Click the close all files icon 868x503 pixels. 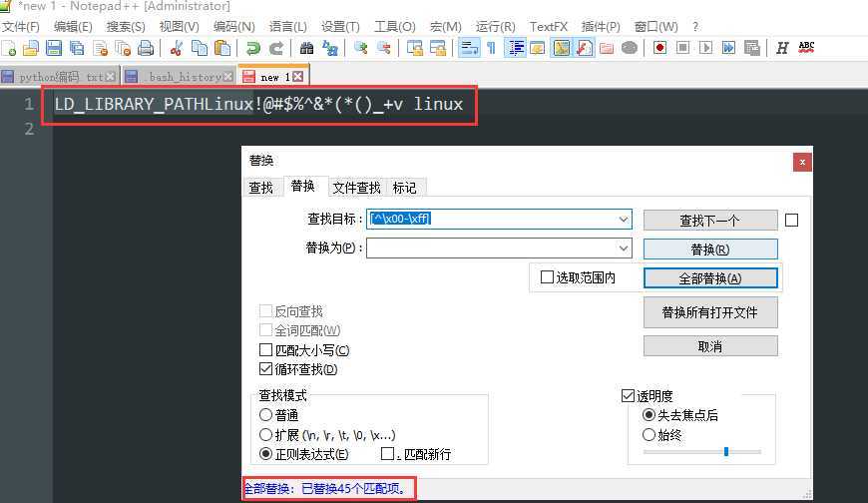pos(123,48)
